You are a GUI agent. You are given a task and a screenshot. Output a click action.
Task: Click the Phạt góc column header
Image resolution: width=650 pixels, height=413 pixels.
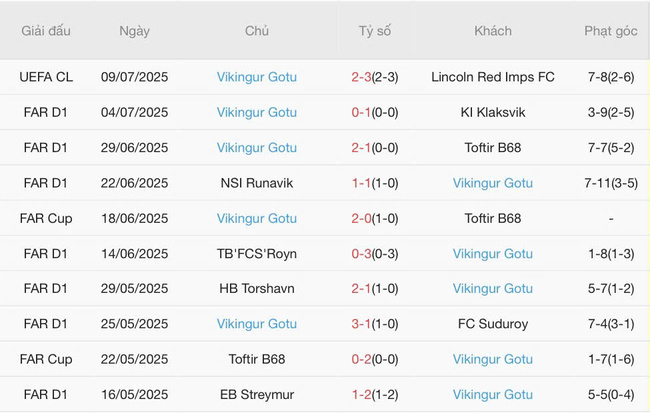[610, 31]
